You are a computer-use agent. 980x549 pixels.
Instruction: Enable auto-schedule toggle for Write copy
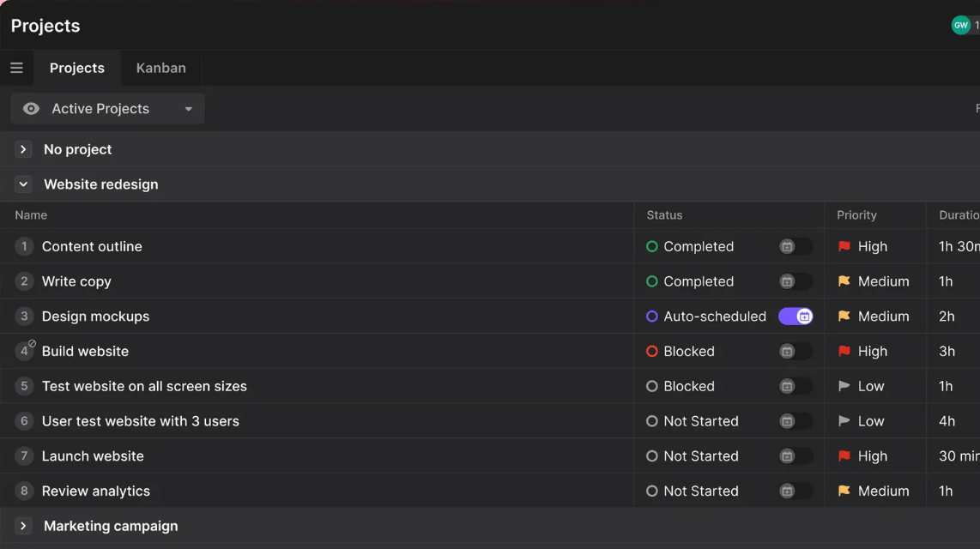click(x=795, y=281)
